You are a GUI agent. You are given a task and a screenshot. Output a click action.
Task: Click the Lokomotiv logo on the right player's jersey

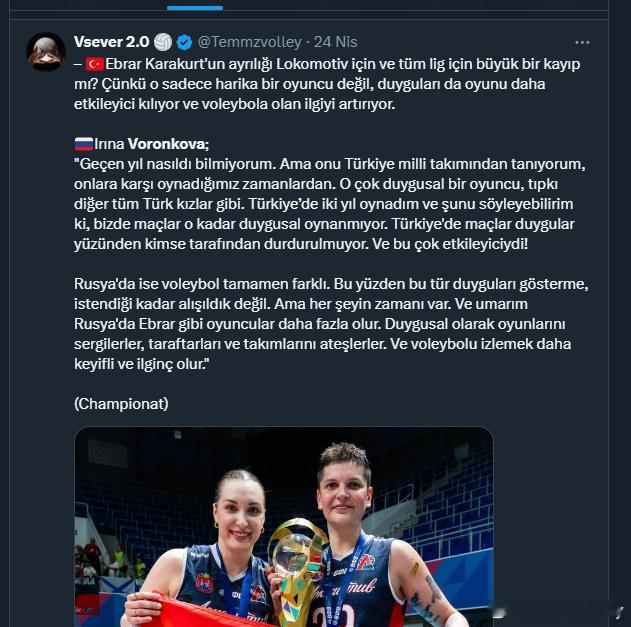pos(367,562)
